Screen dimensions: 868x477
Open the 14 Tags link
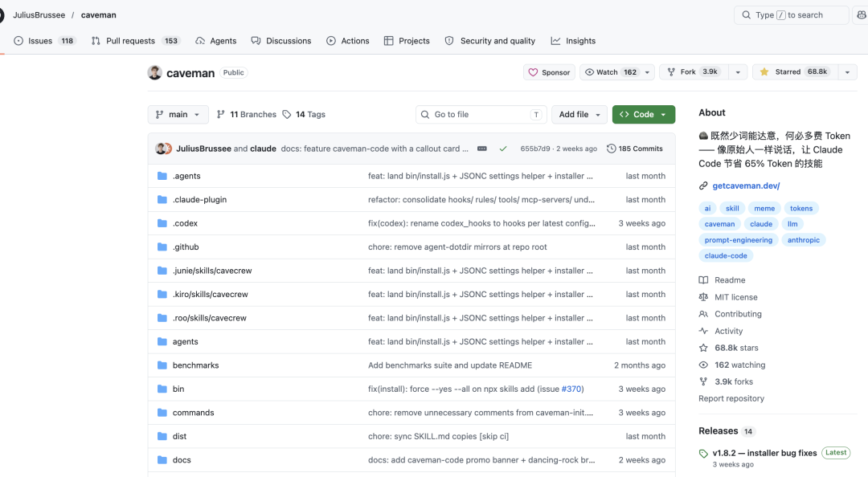point(304,115)
